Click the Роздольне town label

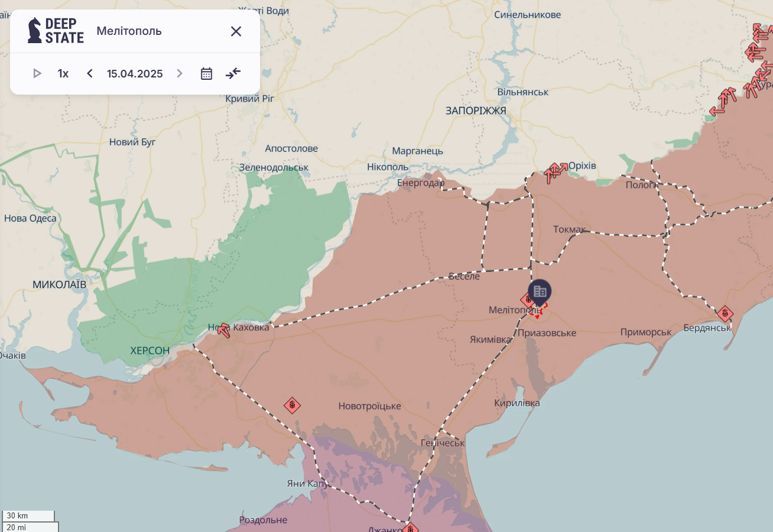point(263,520)
